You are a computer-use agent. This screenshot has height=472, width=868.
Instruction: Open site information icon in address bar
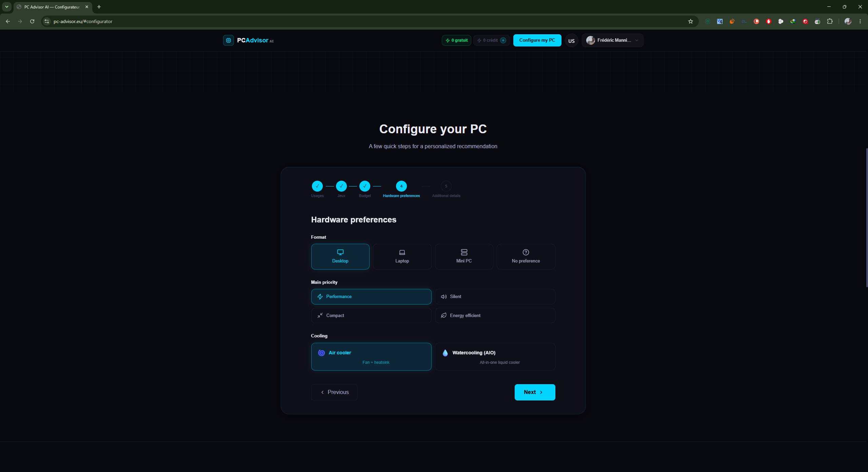point(47,21)
